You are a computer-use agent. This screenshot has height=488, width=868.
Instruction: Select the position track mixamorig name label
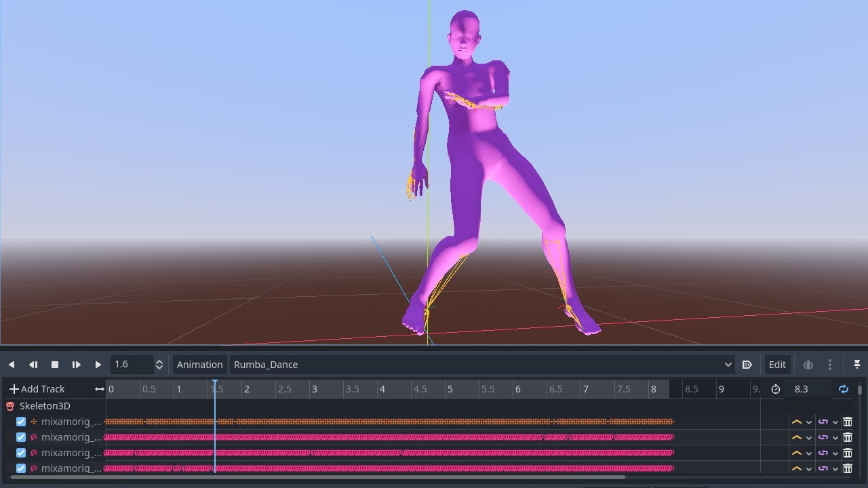(71, 422)
